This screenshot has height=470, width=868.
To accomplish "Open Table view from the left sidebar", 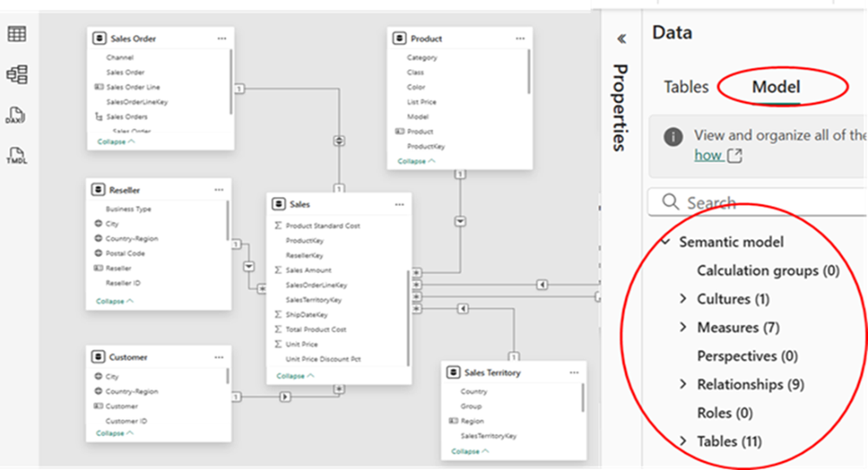I will click(x=17, y=34).
